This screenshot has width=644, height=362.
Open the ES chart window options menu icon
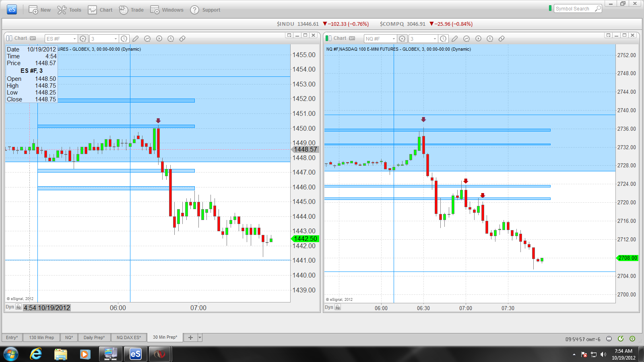point(289,35)
